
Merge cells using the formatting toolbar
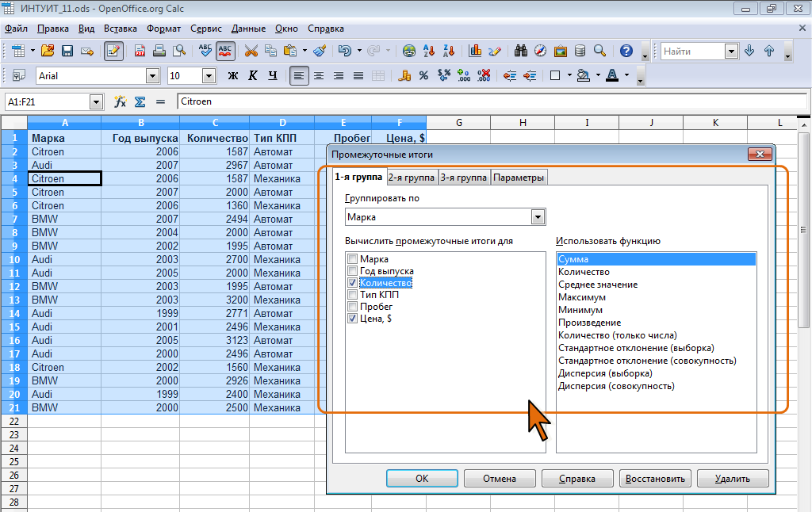click(x=378, y=75)
